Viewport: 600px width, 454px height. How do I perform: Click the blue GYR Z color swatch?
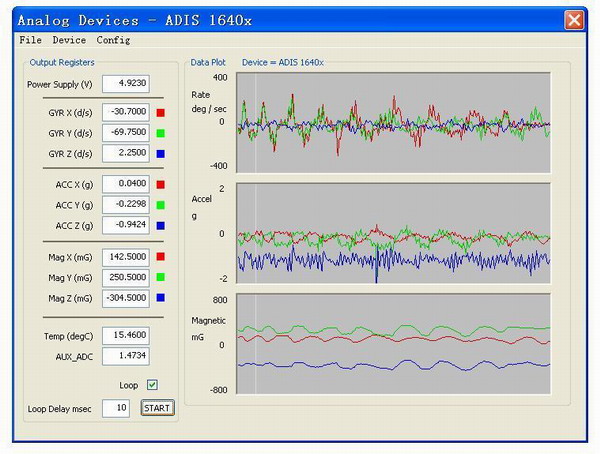[x=161, y=154]
